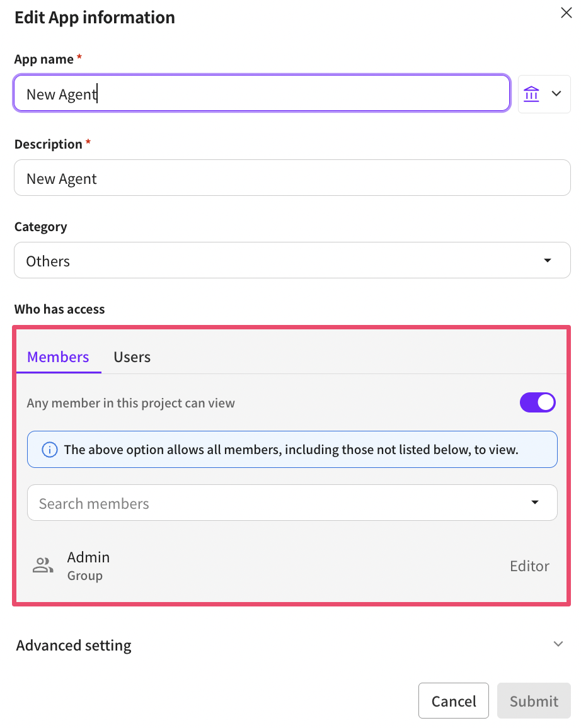581x728 pixels.
Task: Click the Editor role for Admin
Action: (529, 566)
